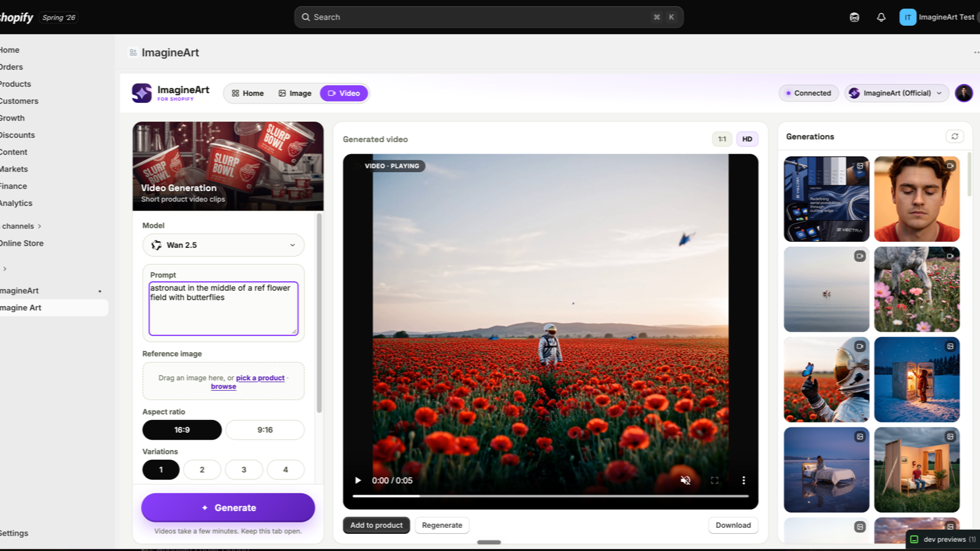Choose the 9:16 aspect ratio
The height and width of the screenshot is (551, 980).
[x=265, y=430]
